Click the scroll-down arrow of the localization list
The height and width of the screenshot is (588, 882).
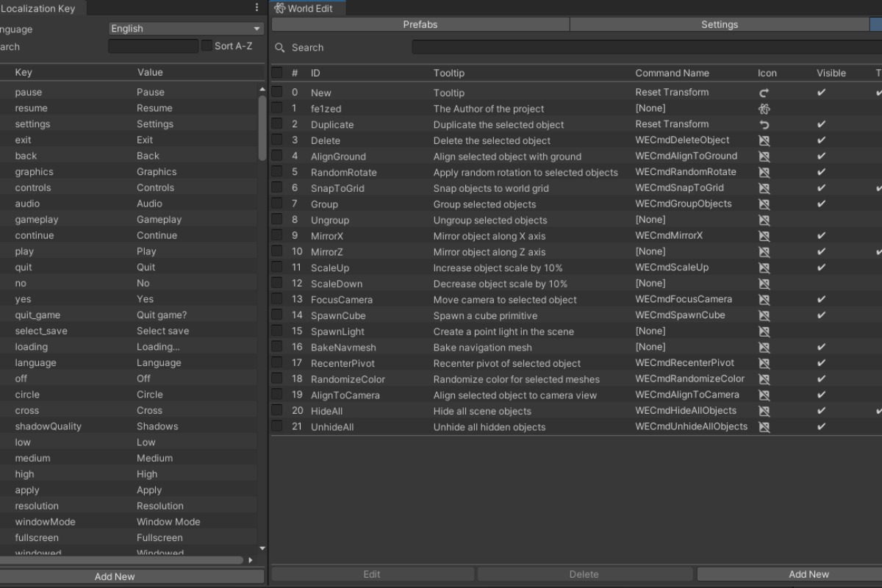(x=262, y=548)
